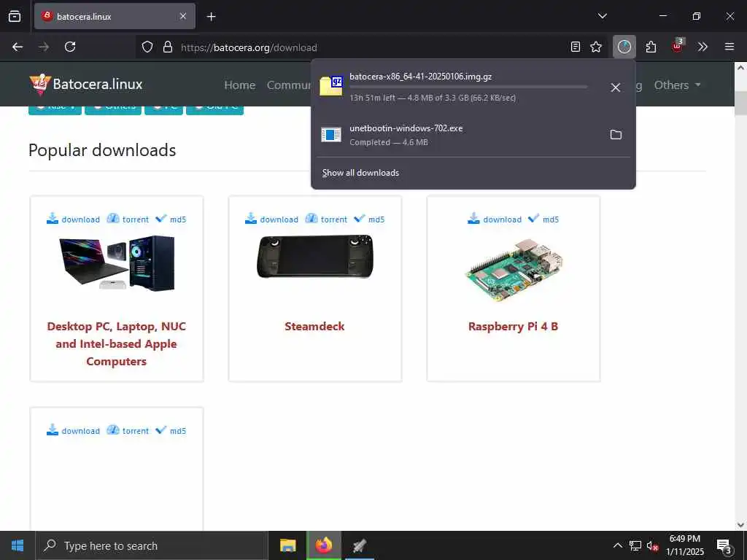Open md5 checksum for Steamdeck
The height and width of the screenshot is (560, 747).
pyautogui.click(x=376, y=219)
